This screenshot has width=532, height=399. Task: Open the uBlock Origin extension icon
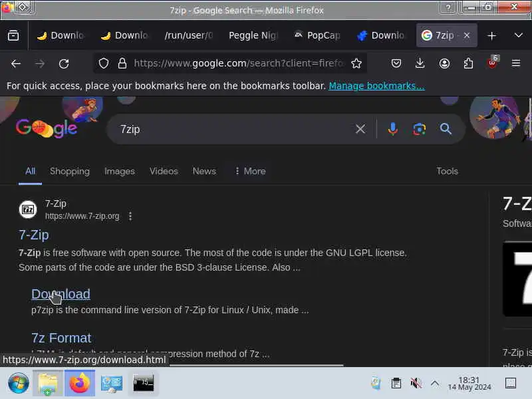[492, 63]
